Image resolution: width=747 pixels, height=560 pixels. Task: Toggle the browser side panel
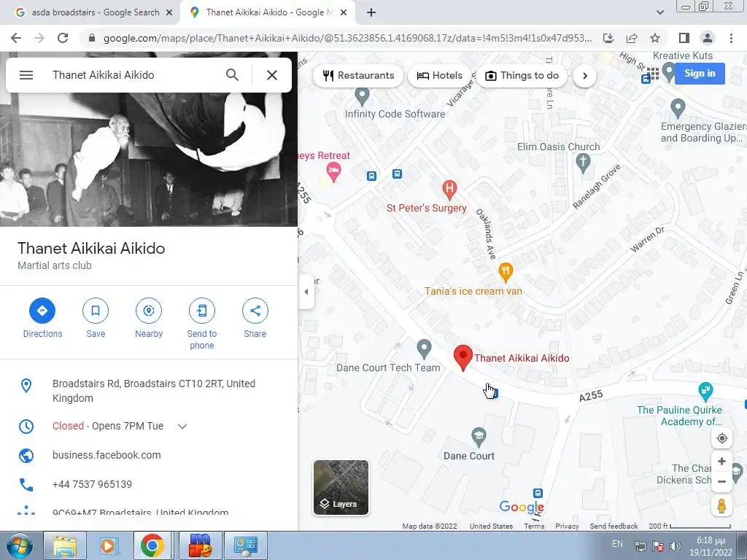tap(684, 38)
